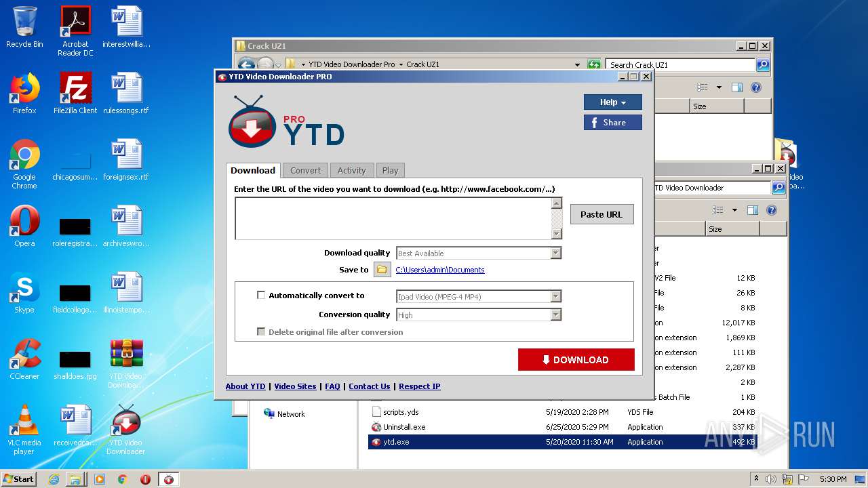The image size is (868, 488).
Task: Open Firefox desktop shortcut
Action: coord(24,94)
